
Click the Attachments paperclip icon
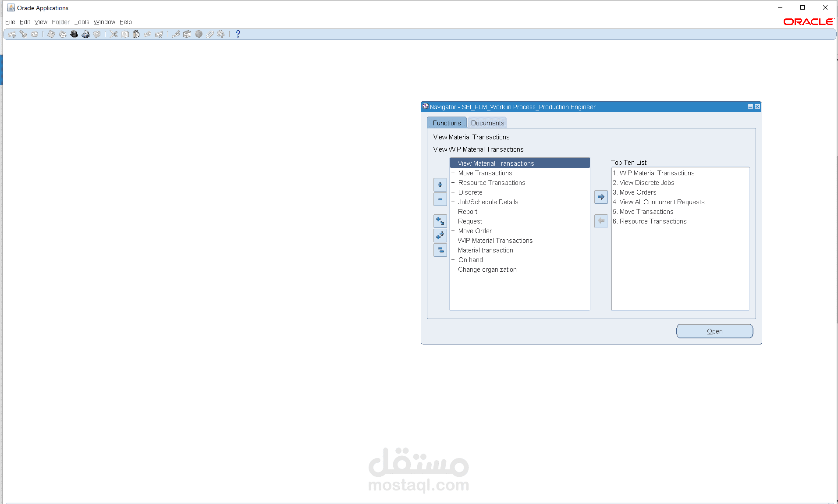[x=210, y=34]
